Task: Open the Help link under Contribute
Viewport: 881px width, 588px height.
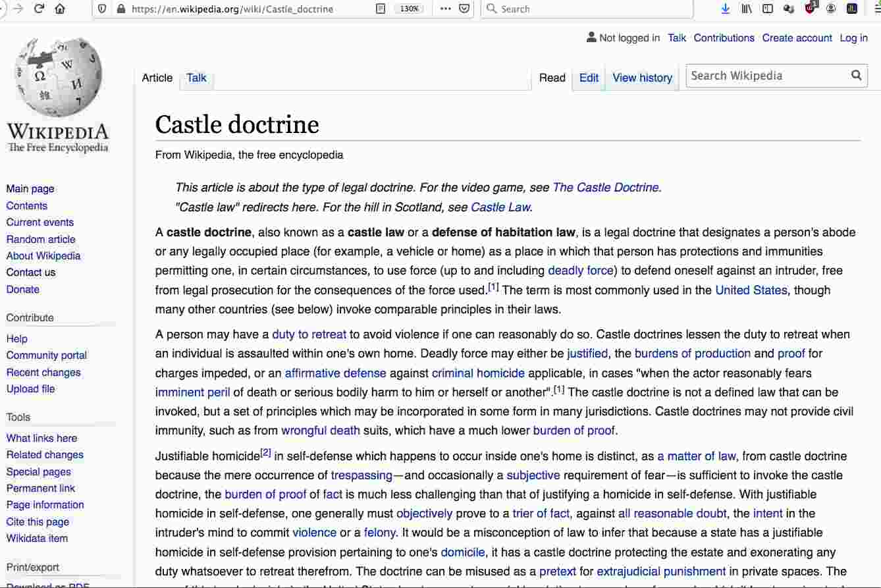Action: pos(16,338)
